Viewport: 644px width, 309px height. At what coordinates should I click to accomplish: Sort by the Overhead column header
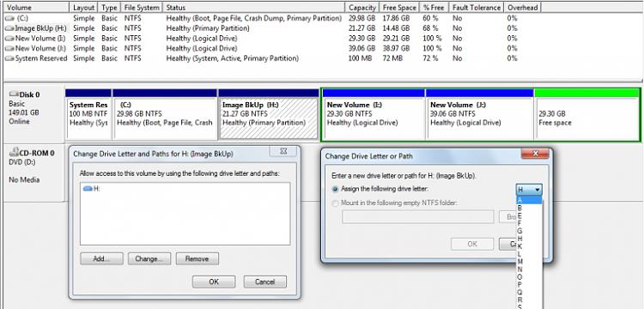pos(521,8)
